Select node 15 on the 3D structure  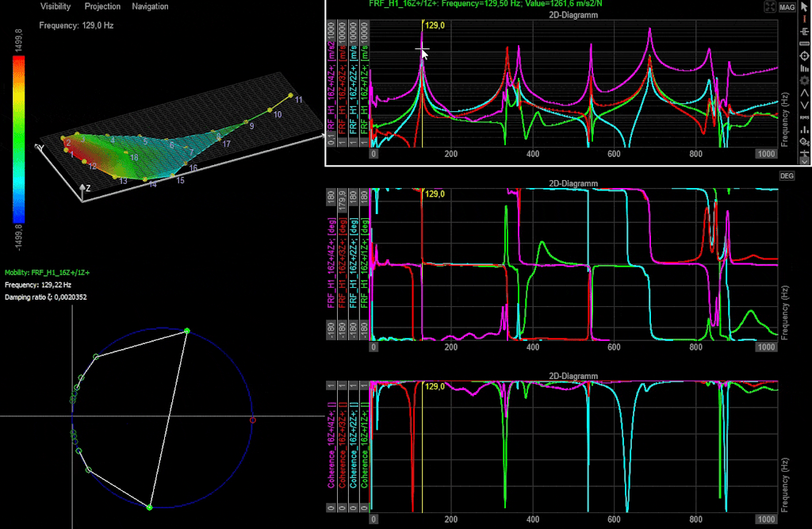[174, 175]
